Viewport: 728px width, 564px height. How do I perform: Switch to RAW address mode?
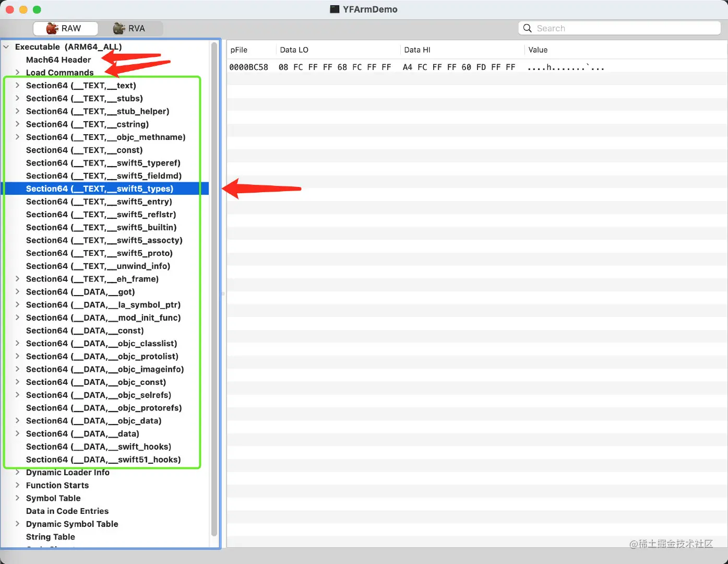click(x=65, y=28)
